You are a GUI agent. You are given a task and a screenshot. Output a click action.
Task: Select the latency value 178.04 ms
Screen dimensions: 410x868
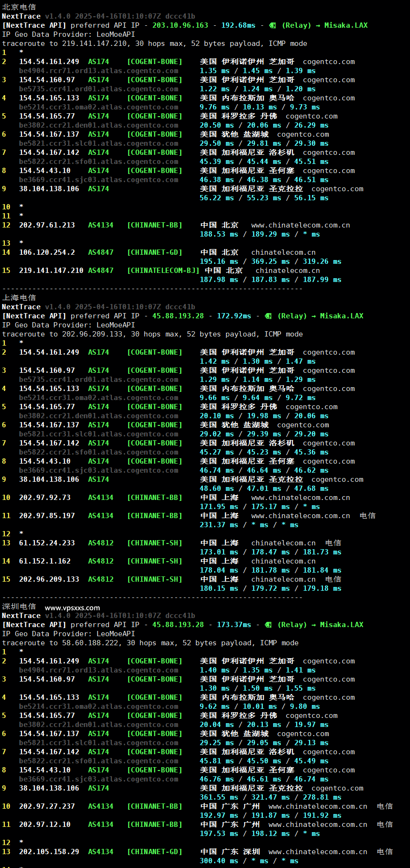219,570
